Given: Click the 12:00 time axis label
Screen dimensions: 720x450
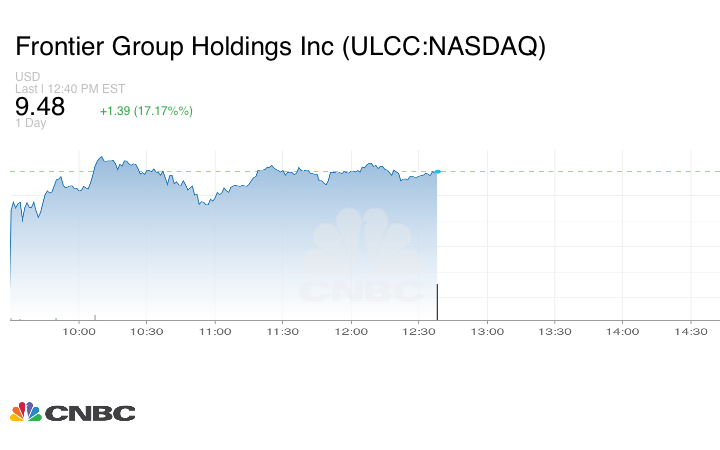Looking at the screenshot, I should [351, 331].
